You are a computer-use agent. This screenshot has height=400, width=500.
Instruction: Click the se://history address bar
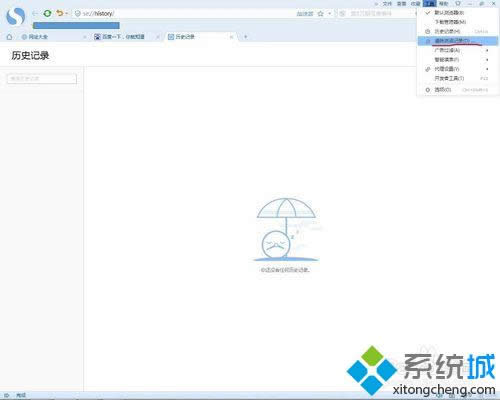[187, 14]
